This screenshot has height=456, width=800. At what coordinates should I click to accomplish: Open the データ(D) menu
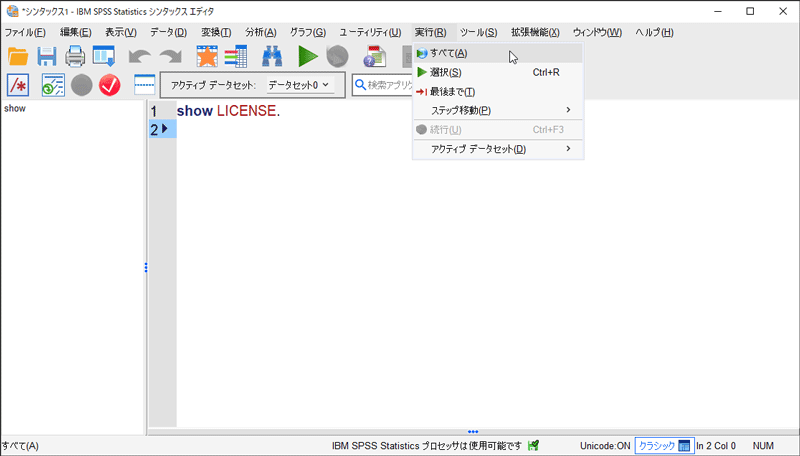168,33
